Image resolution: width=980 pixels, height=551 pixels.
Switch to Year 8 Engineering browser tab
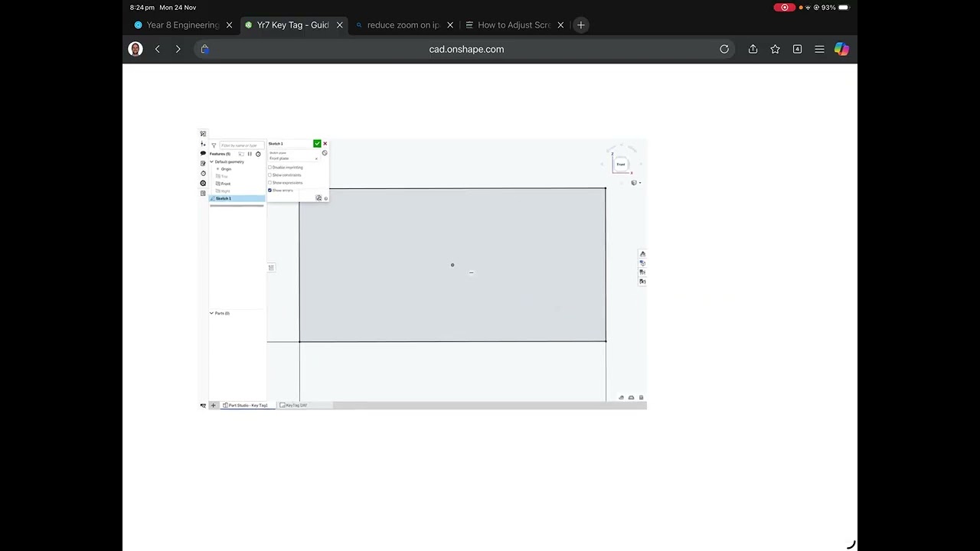pyautogui.click(x=182, y=25)
